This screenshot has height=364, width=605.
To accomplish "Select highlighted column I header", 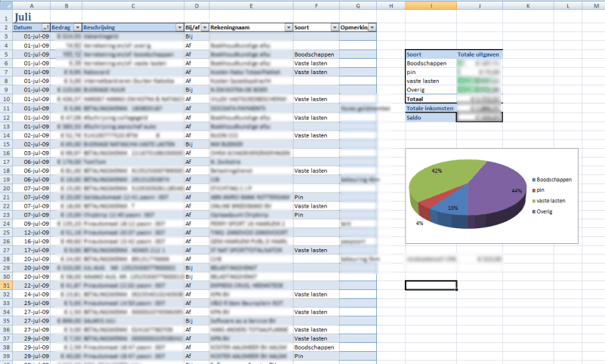I will (x=431, y=6).
